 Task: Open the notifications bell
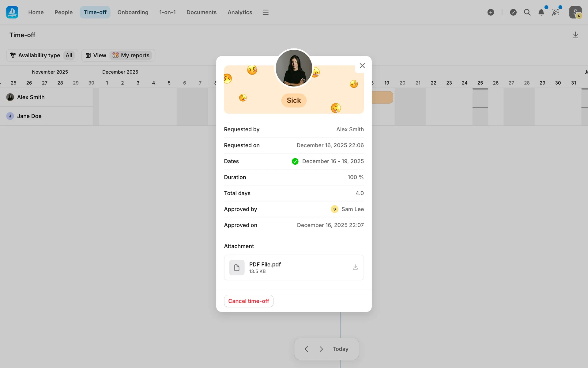click(x=541, y=12)
